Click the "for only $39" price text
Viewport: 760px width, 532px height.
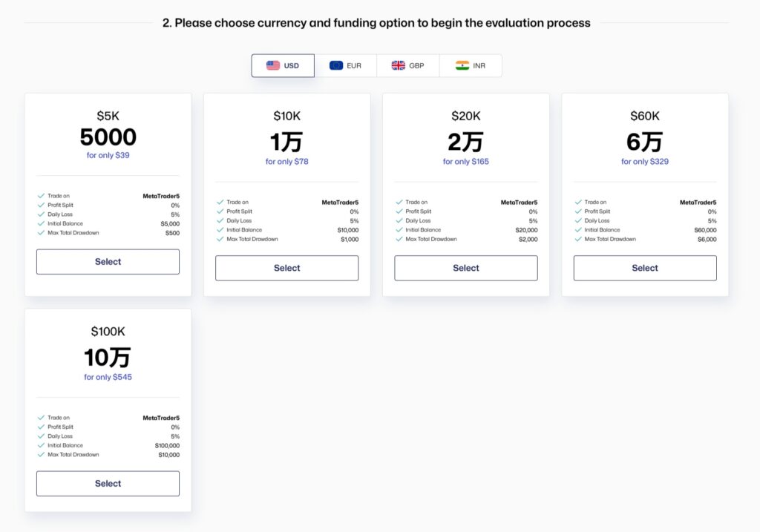pyautogui.click(x=108, y=155)
